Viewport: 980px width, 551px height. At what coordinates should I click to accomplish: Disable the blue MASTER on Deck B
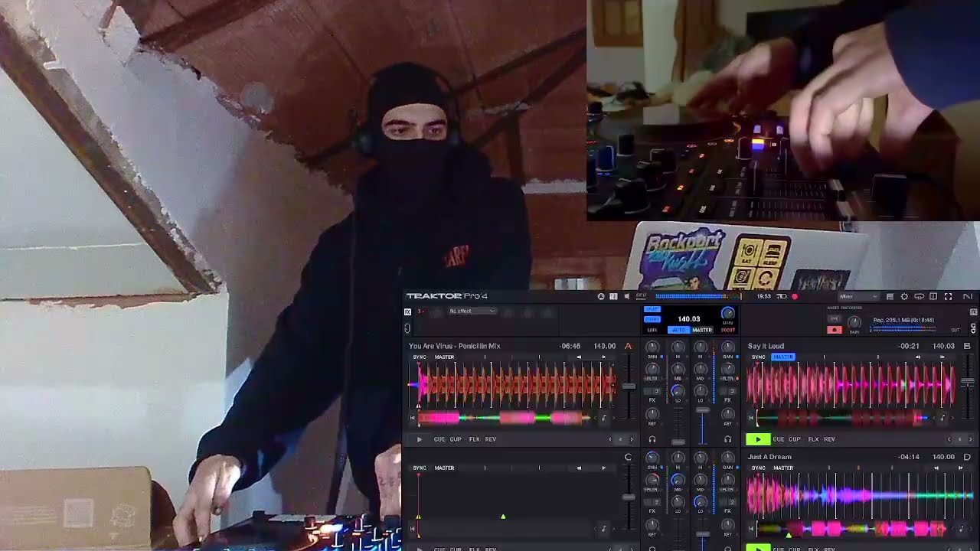783,357
